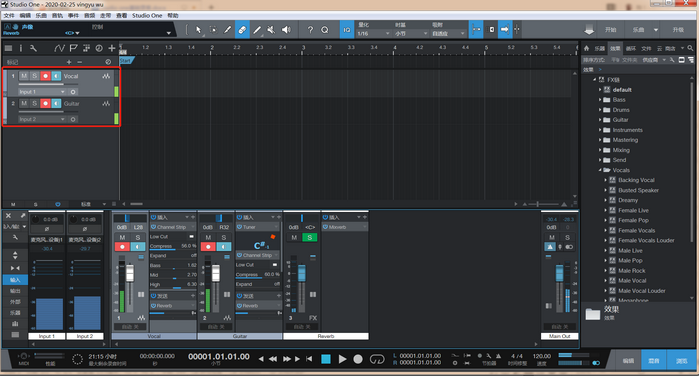Open the 编辑 editor view button
Viewport: 699px width, 376px height.
pyautogui.click(x=629, y=360)
